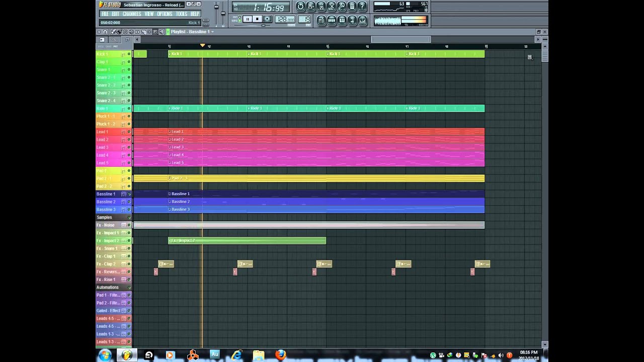Show the Step Sequencer window icon
Viewport: 644px width, 362px height.
(x=332, y=21)
